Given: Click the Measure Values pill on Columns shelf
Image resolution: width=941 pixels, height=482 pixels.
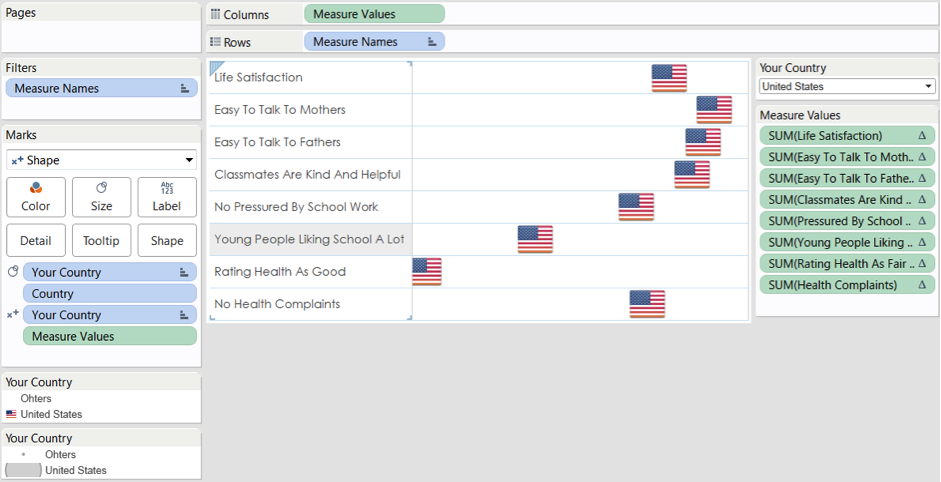Looking at the screenshot, I should 374,14.
